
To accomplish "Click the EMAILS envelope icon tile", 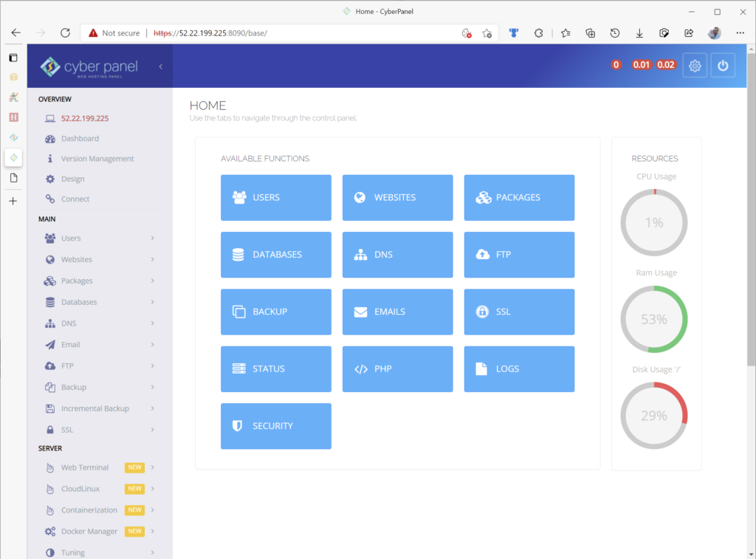I will (x=360, y=312).
